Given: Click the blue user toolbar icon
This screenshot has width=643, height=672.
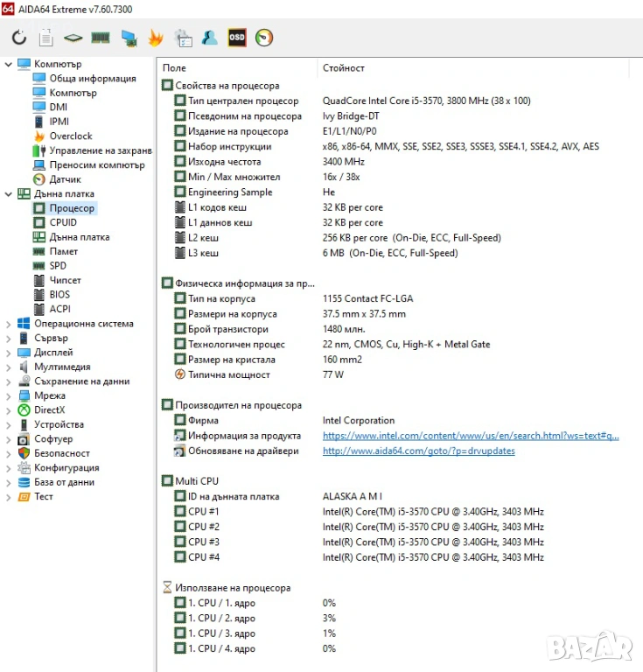Looking at the screenshot, I should coord(210,38).
